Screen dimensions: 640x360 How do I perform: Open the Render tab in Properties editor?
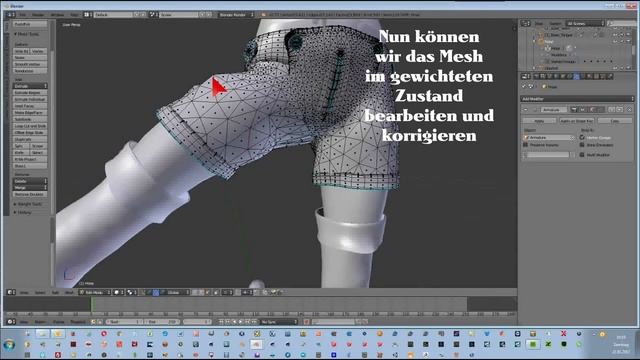pos(536,76)
